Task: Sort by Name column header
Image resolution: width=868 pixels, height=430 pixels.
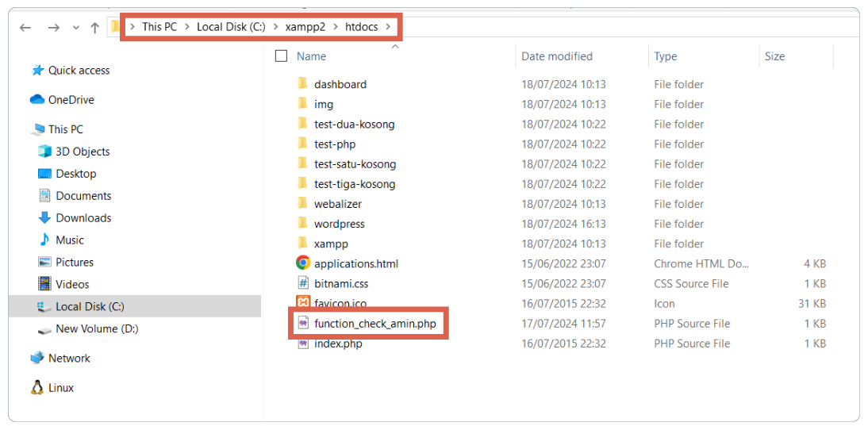Action: (311, 56)
